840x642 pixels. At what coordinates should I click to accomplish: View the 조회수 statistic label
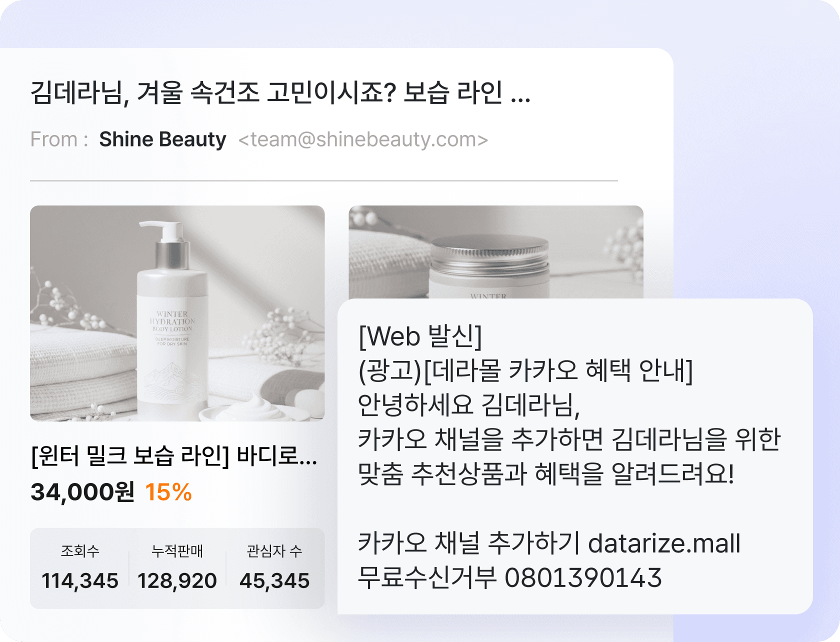[x=80, y=551]
